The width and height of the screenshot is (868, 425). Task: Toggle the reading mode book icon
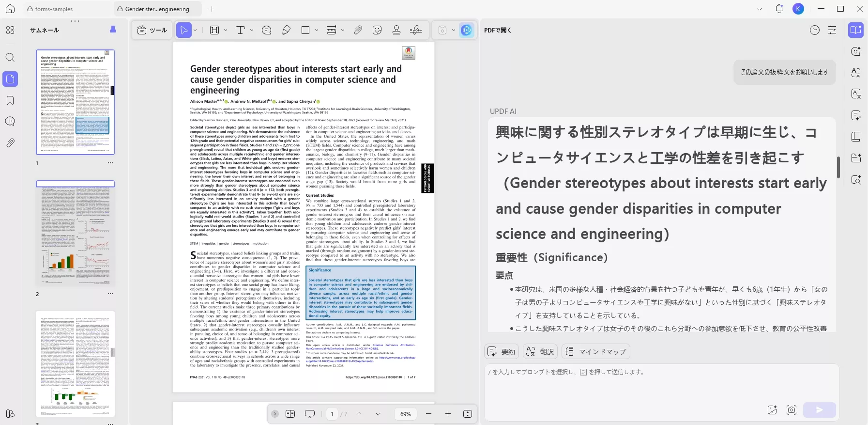pyautogui.click(x=290, y=414)
